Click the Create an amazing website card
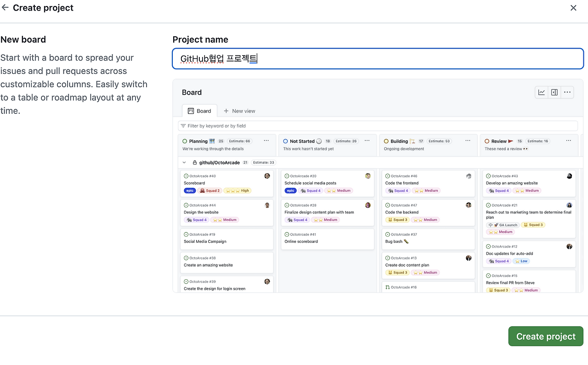The width and height of the screenshot is (588, 365). coord(227,262)
